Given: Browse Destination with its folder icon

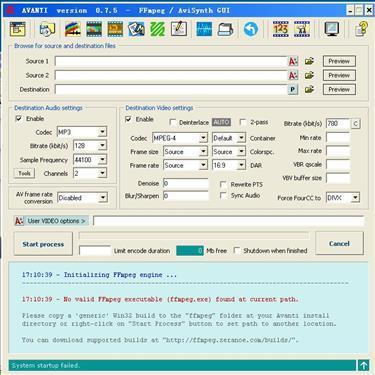Looking at the screenshot, I should click(x=309, y=89).
